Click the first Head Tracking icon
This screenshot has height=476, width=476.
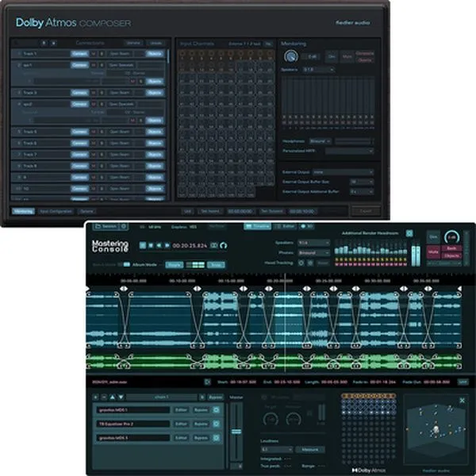[x=301, y=263]
